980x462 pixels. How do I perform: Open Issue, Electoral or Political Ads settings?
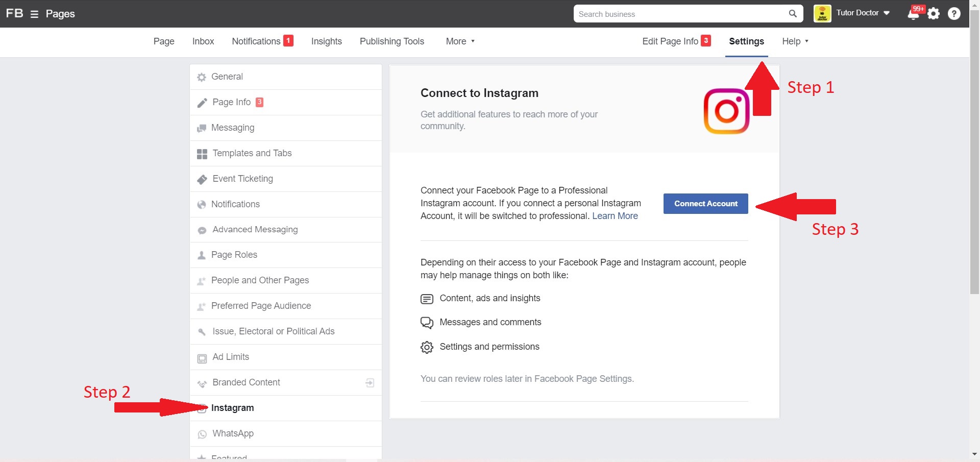[x=286, y=332]
